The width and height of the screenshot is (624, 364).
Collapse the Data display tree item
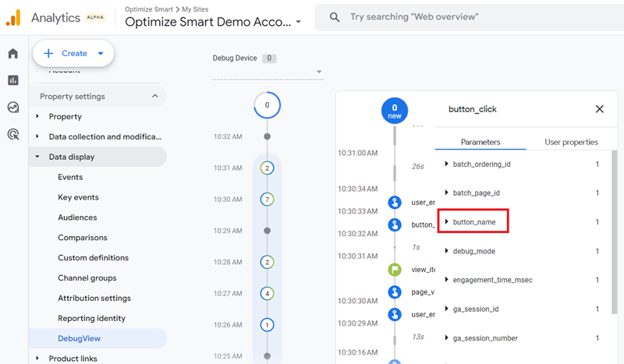tap(37, 157)
